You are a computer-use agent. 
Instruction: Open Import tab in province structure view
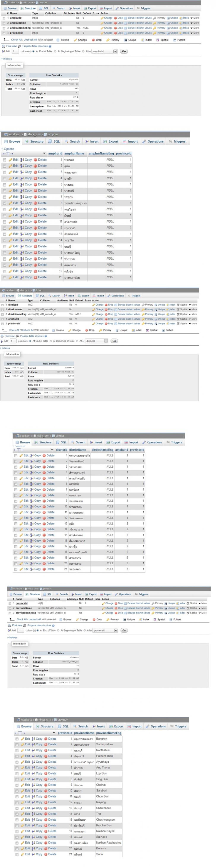tap(105, 594)
